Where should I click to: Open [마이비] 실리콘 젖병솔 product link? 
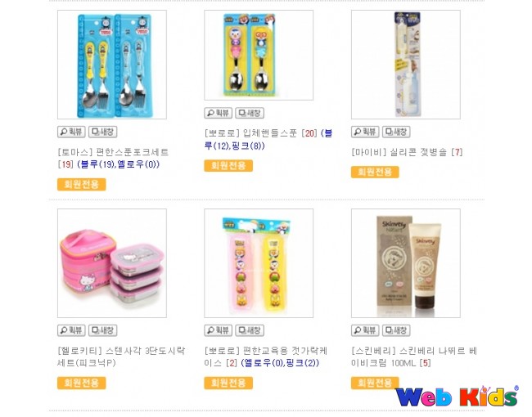[399, 152]
